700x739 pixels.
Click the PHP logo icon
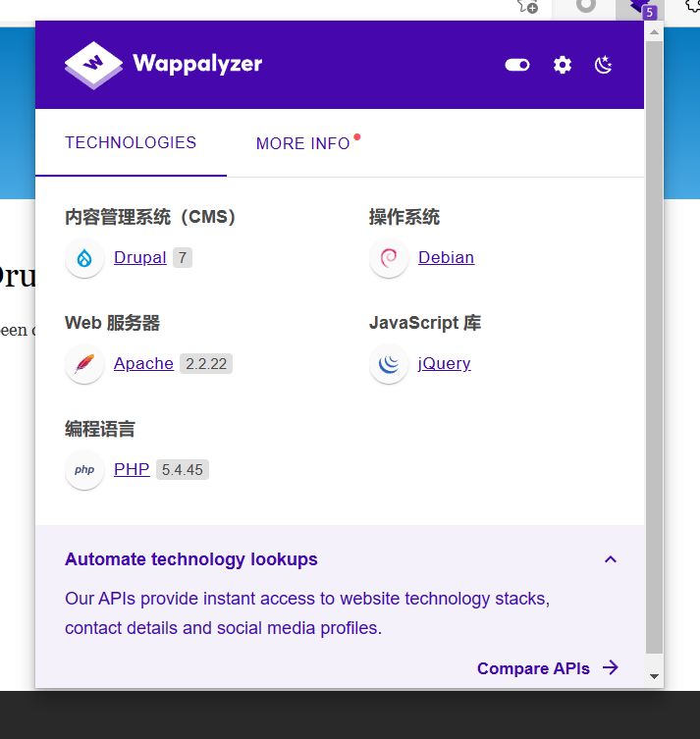click(x=84, y=470)
